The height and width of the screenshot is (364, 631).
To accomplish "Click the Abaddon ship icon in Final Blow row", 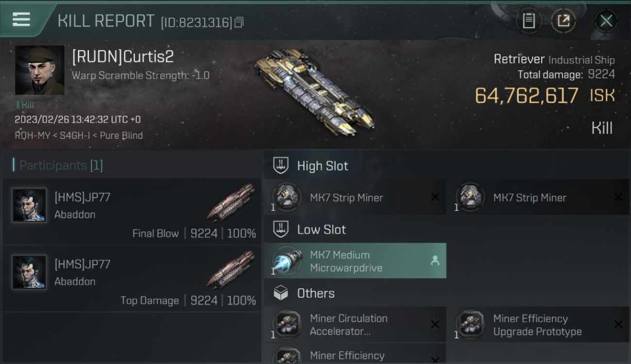I will [231, 202].
